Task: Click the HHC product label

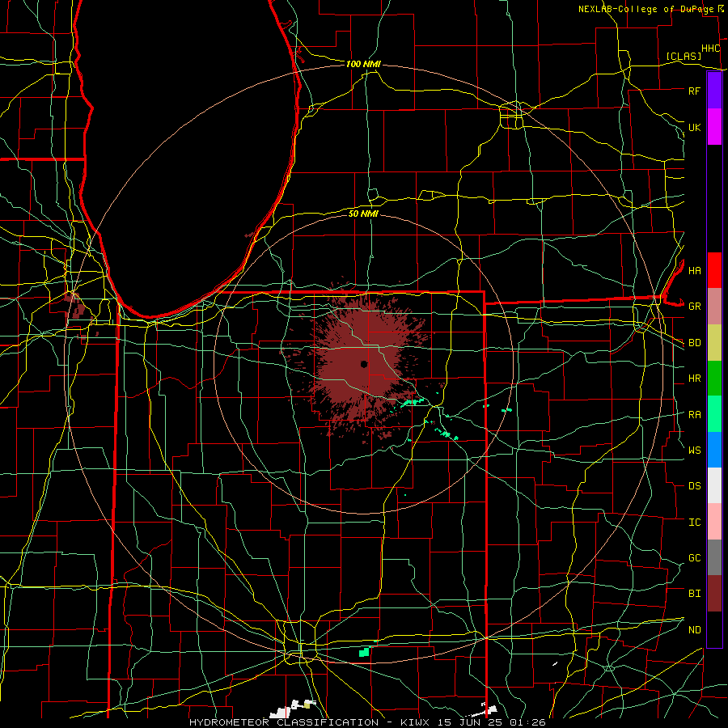Action: tap(710, 49)
